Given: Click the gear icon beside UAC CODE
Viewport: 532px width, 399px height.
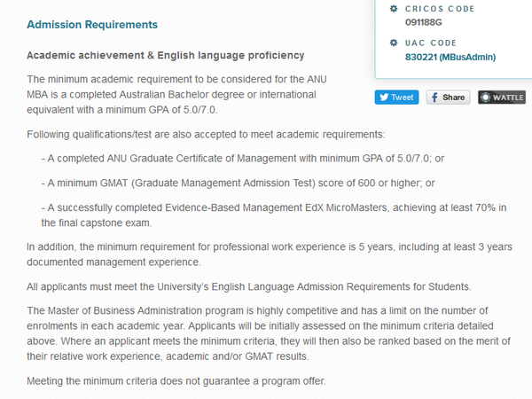Looking at the screenshot, I should (x=394, y=43).
